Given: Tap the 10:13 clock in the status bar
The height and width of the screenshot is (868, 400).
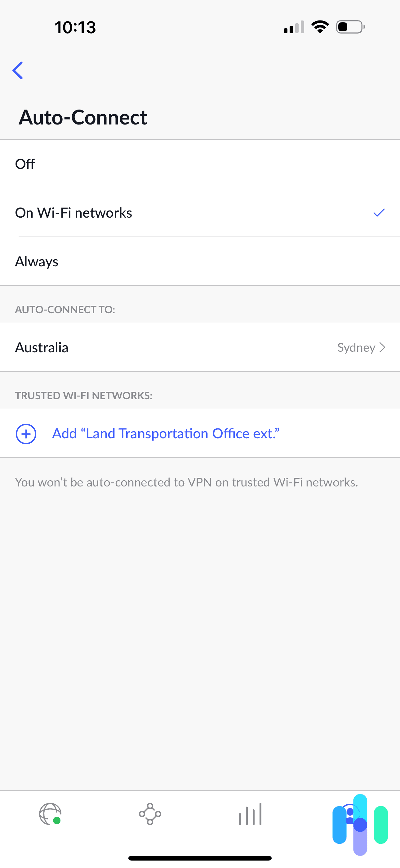Looking at the screenshot, I should tap(75, 28).
